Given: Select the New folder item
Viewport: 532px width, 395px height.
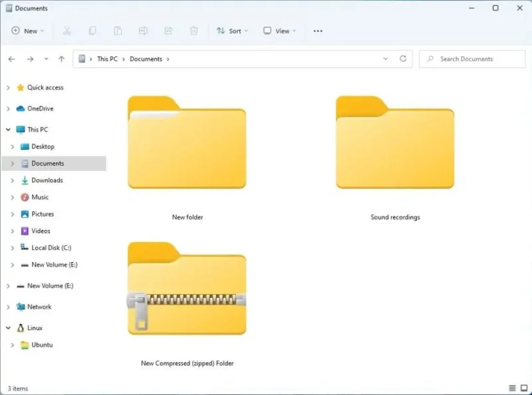Looking at the screenshot, I should (187, 159).
